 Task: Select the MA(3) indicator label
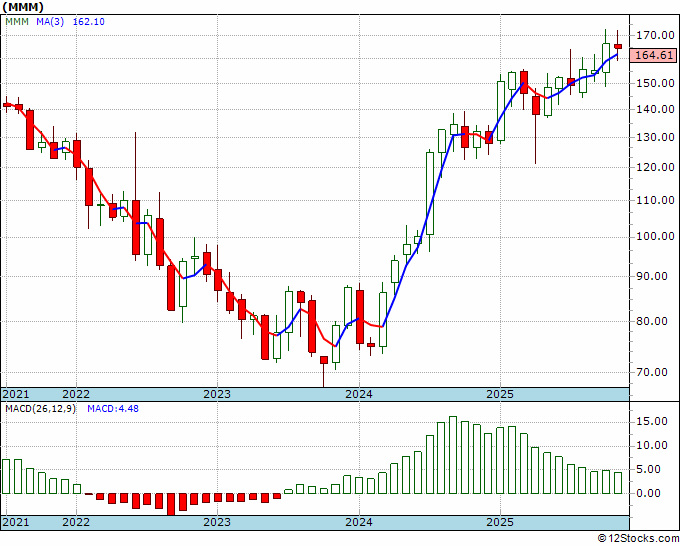click(x=50, y=22)
